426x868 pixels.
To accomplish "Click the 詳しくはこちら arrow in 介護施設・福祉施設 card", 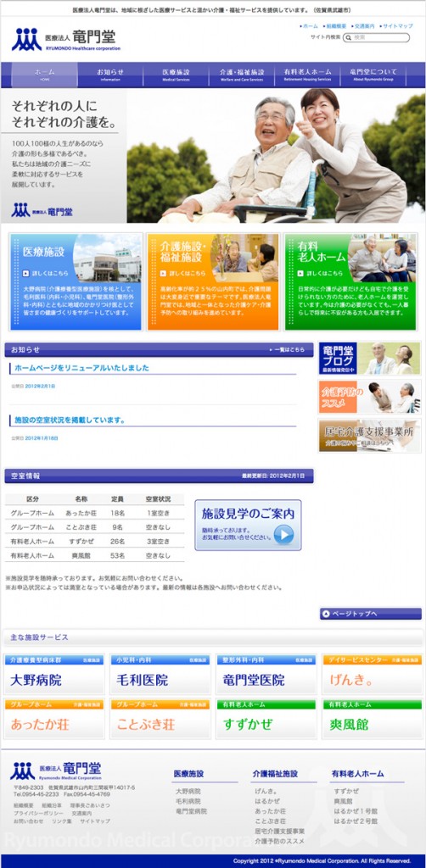I will (163, 274).
